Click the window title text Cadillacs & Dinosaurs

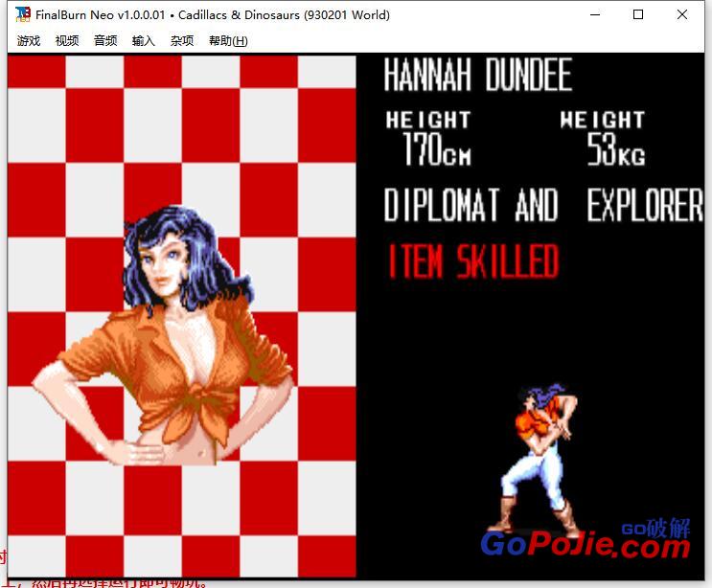(x=239, y=15)
